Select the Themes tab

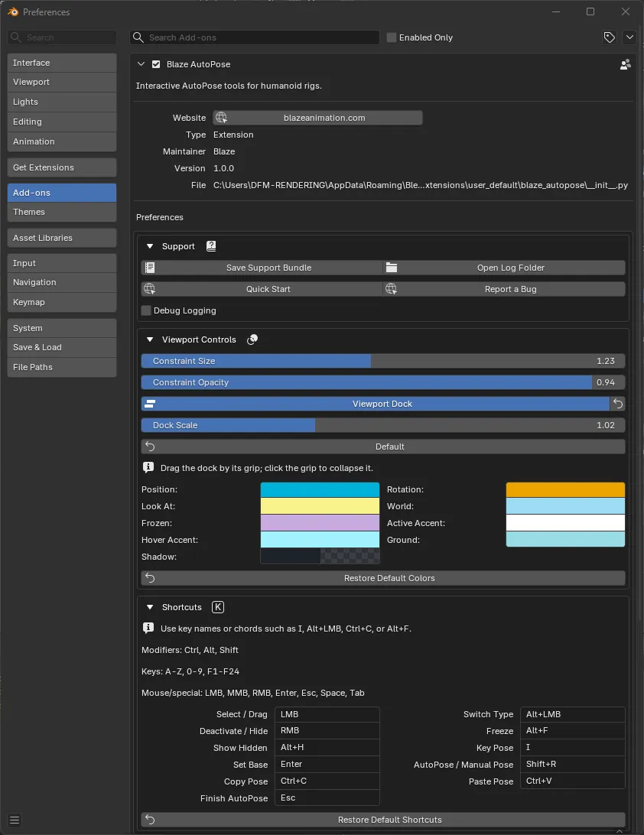[x=62, y=212]
